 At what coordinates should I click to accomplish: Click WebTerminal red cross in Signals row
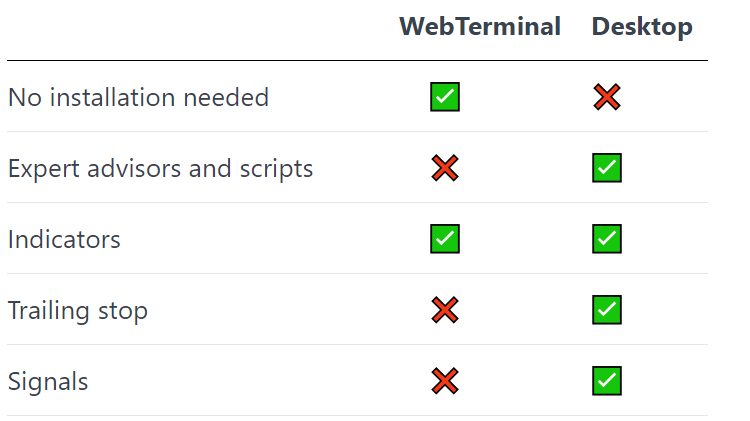coord(445,381)
